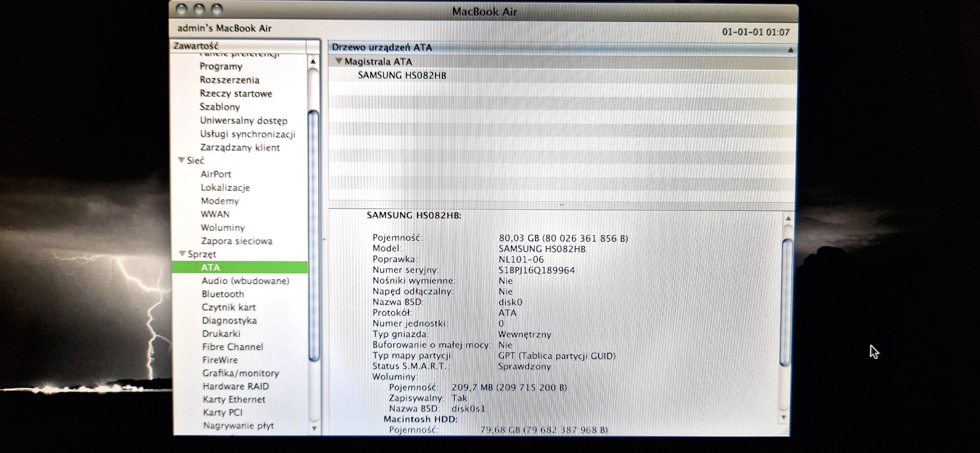
Task: Click the firmware value NL101-06
Action: click(x=521, y=260)
